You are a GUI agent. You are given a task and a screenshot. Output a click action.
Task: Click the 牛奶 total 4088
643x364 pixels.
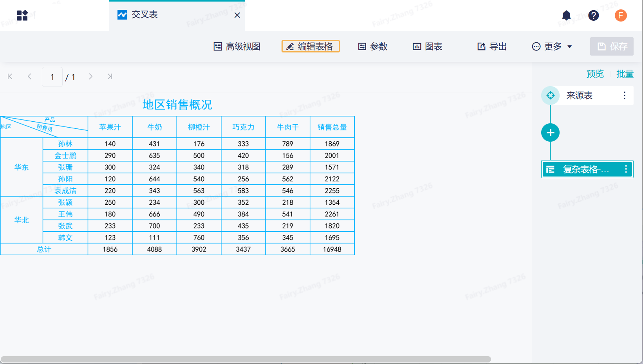[155, 249]
